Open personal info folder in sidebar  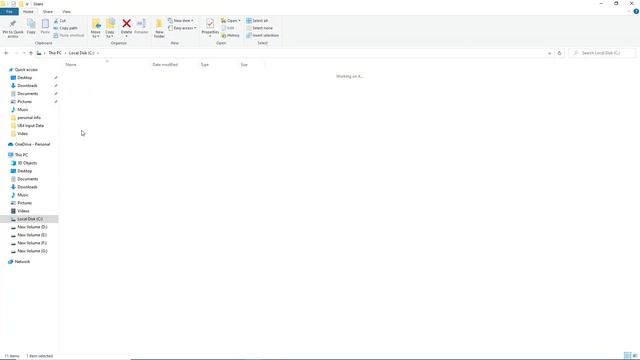[29, 118]
